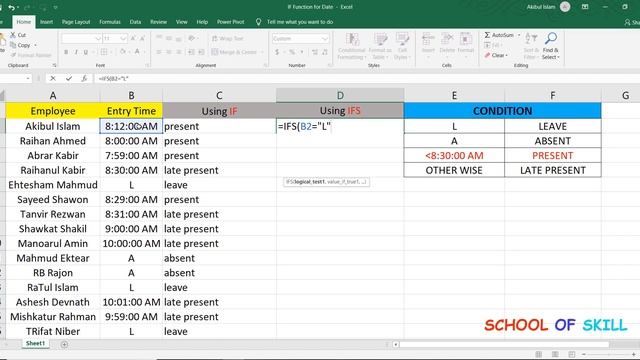Click the Akibul Islam account name
This screenshot has width=640, height=360.
[x=541, y=7]
